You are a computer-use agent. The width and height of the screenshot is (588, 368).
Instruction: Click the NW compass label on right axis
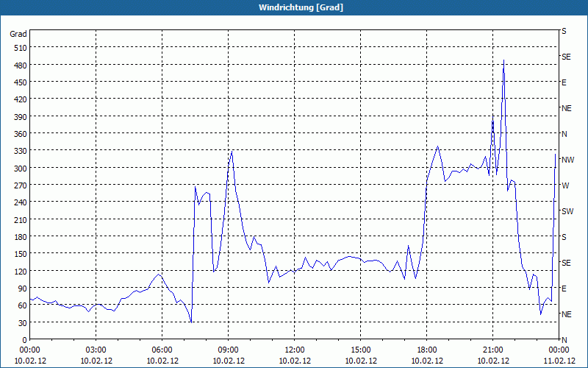pos(567,160)
